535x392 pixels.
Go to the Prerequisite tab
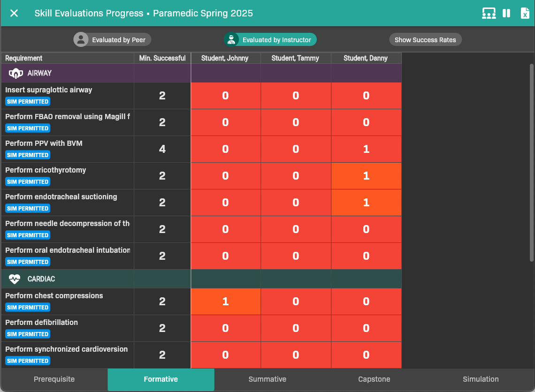click(54, 379)
